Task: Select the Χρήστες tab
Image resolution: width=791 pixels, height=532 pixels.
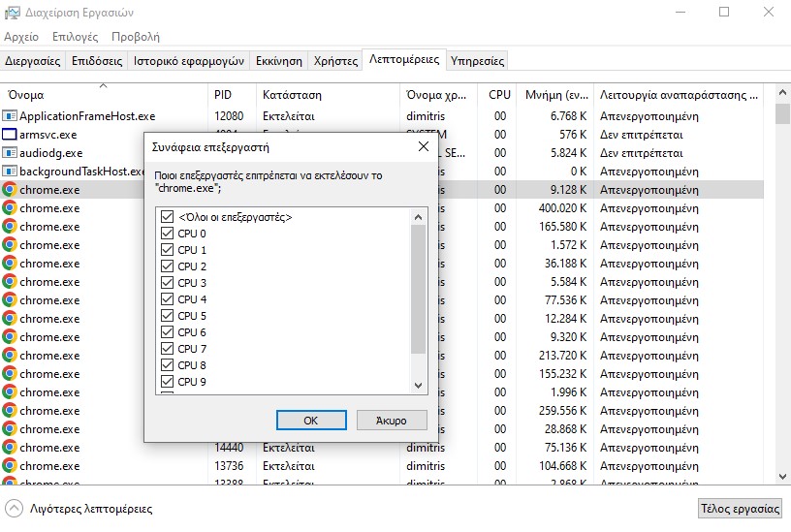Action: tap(335, 61)
